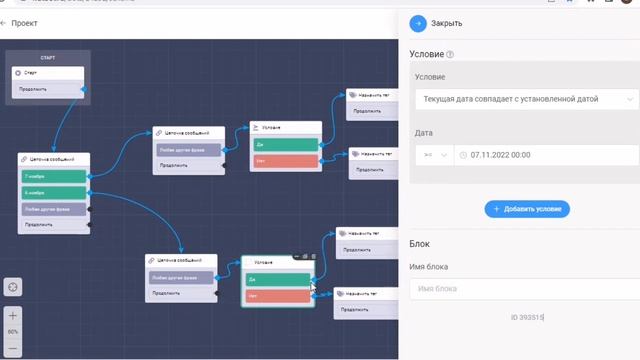Image resolution: width=640 pixels, height=360 pixels.
Task: Focus the Имя блока input field
Action: (524, 289)
